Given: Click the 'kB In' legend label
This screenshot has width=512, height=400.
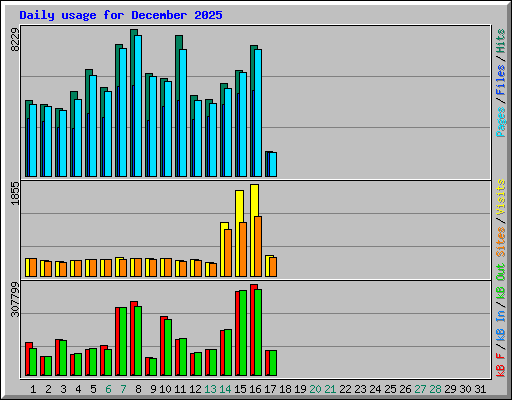Looking at the screenshot, I should 501,325.
